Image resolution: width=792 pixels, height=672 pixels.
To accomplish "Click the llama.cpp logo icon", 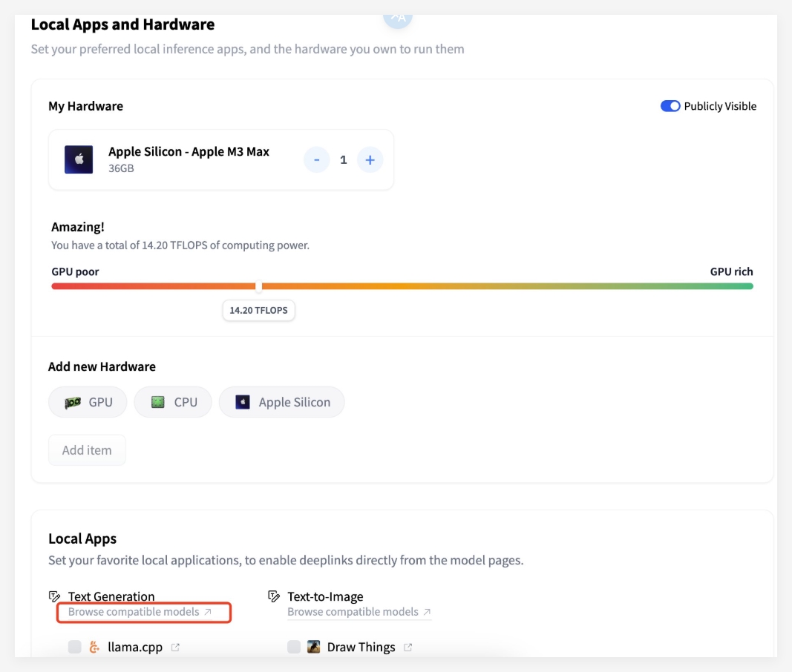I will point(94,647).
